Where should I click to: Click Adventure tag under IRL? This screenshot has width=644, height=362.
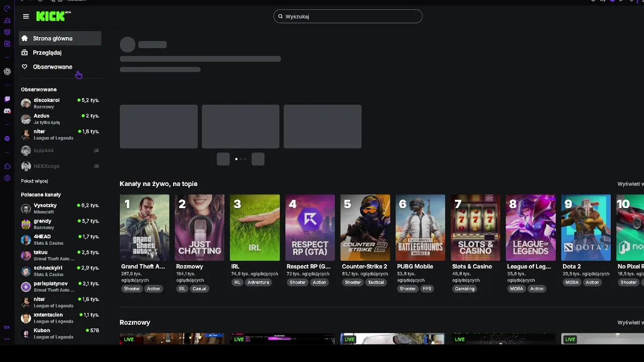pos(259,282)
